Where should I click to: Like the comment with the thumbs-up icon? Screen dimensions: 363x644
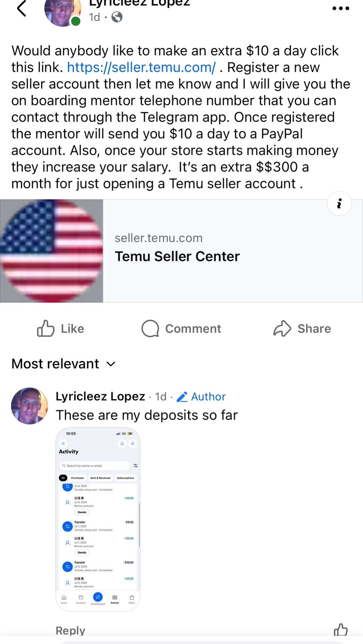pyautogui.click(x=341, y=630)
